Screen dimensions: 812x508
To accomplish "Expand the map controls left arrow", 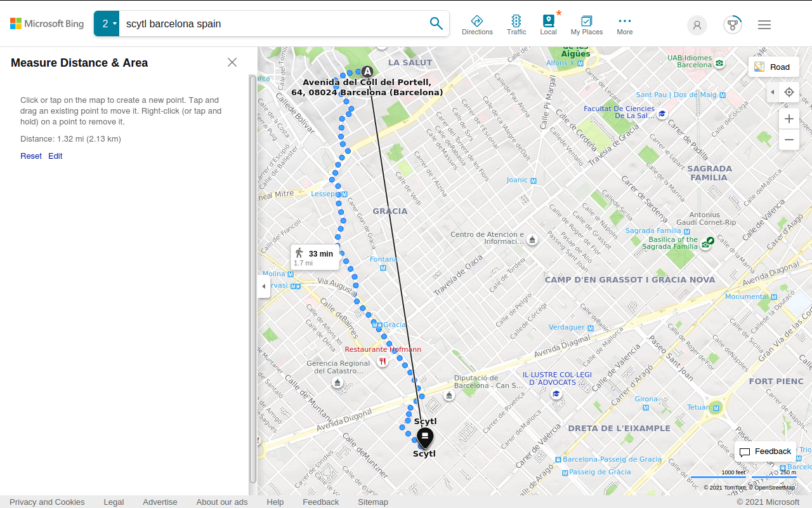I will (x=773, y=92).
